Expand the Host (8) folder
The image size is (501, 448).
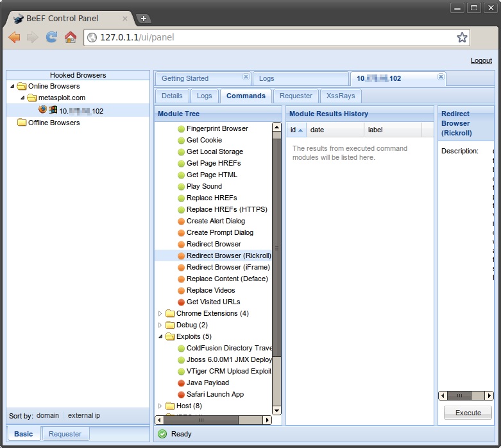coord(160,406)
